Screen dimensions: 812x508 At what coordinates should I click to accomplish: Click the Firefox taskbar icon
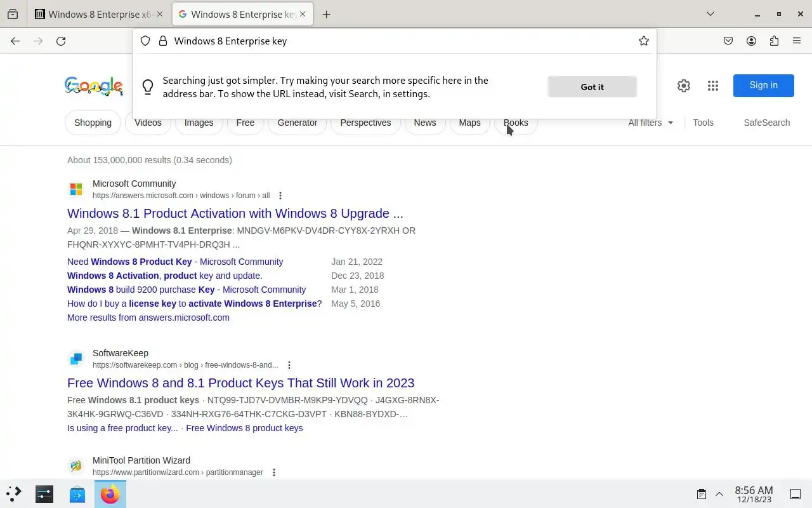click(110, 493)
